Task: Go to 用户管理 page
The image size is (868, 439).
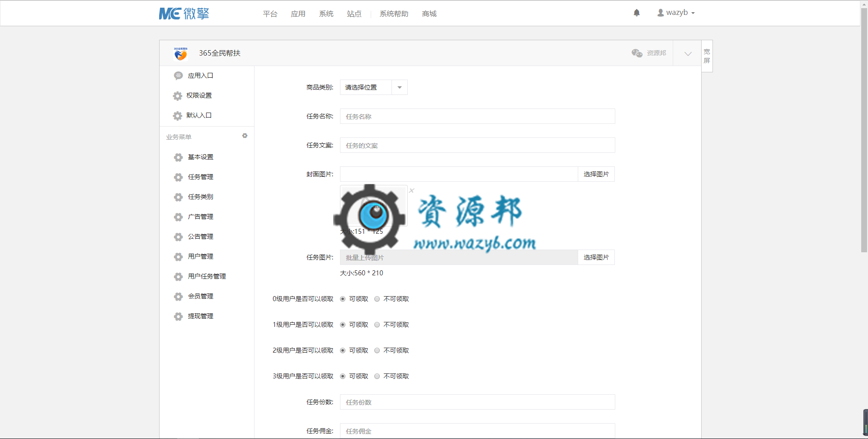Action: pyautogui.click(x=200, y=257)
